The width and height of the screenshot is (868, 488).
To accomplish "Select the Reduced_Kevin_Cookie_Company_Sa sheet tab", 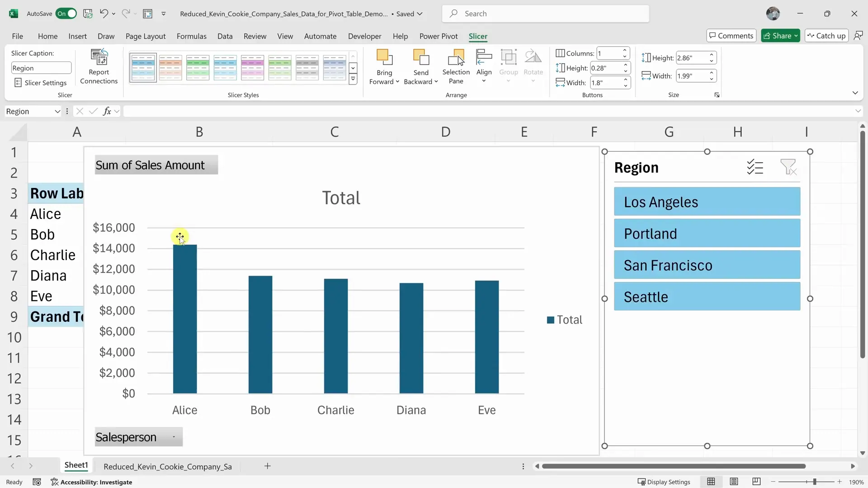I will click(x=167, y=466).
